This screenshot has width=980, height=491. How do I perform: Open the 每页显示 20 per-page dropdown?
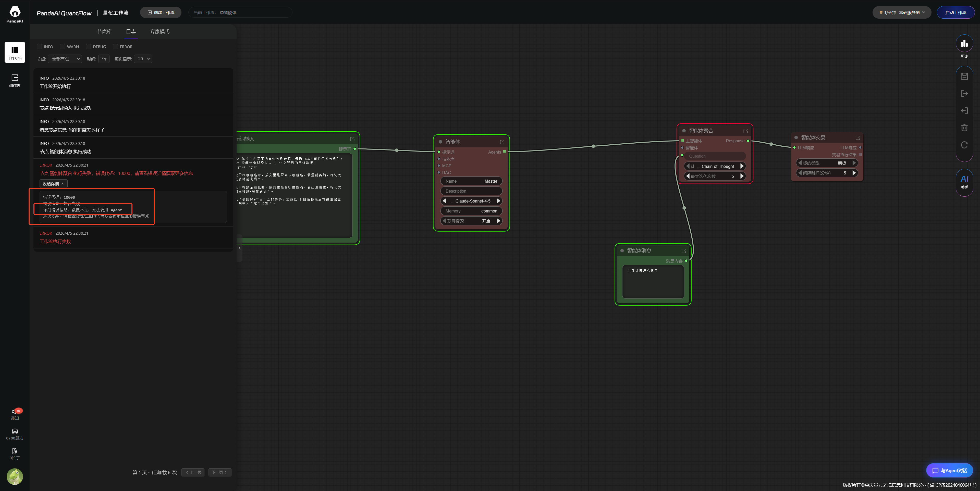pyautogui.click(x=143, y=59)
